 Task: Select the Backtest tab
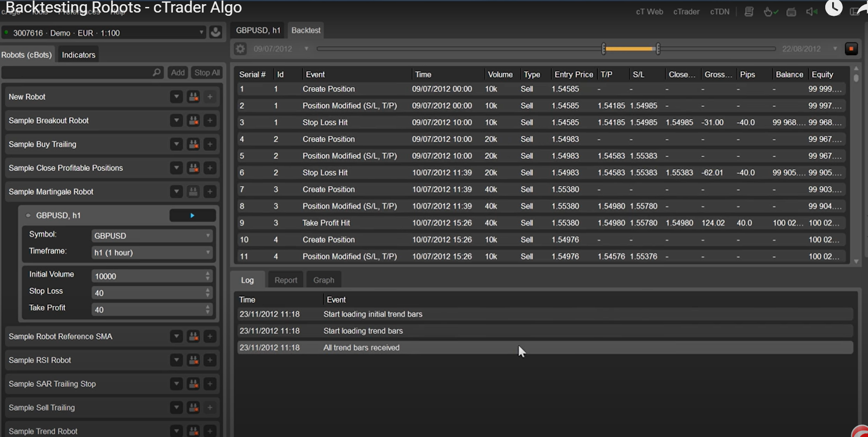coord(306,30)
